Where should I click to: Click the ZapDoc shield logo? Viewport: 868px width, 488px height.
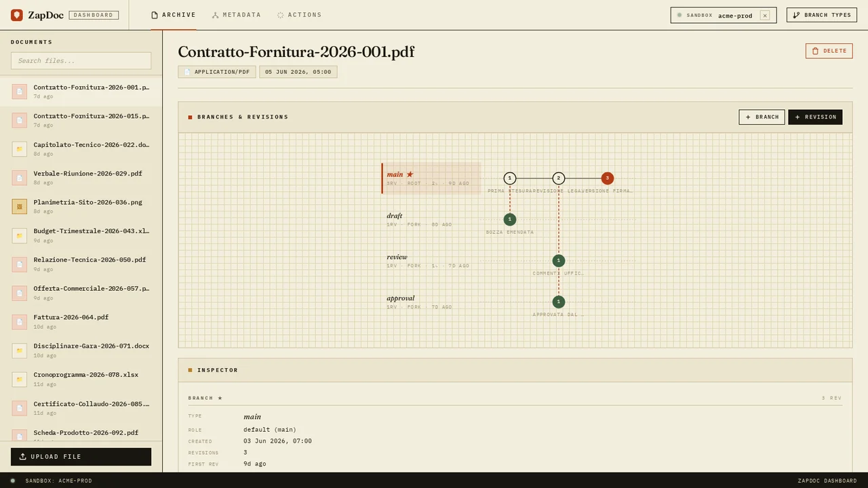point(17,15)
